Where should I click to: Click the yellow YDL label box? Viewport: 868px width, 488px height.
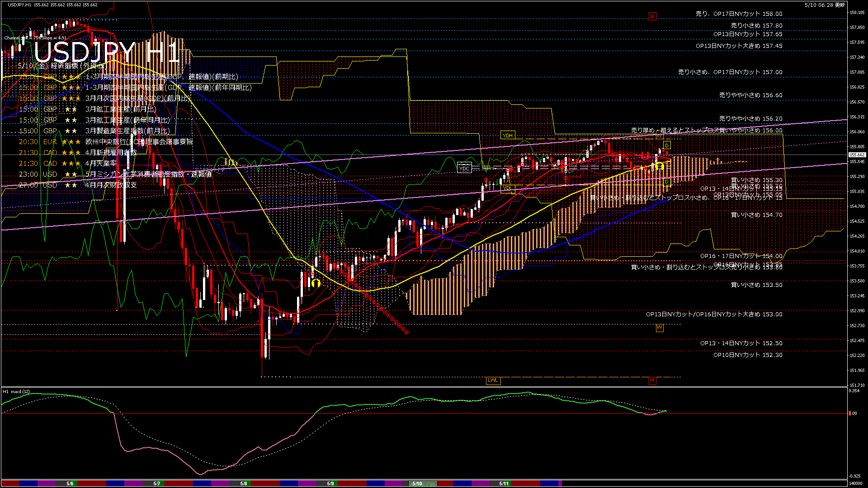(x=507, y=188)
